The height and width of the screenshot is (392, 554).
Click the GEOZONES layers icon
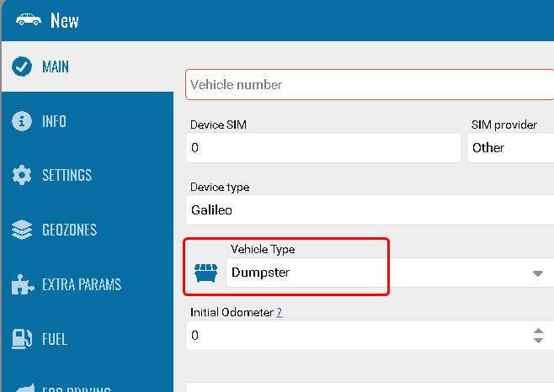click(x=22, y=230)
